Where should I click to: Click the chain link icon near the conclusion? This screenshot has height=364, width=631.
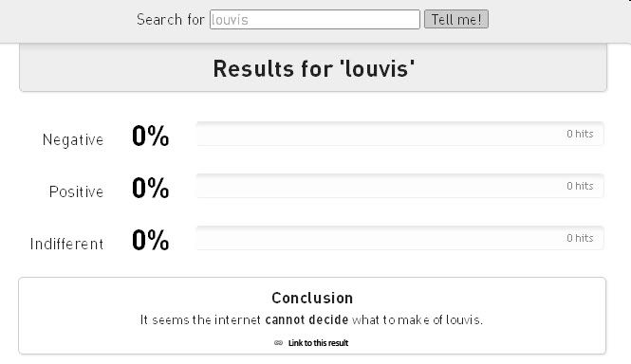tap(278, 343)
